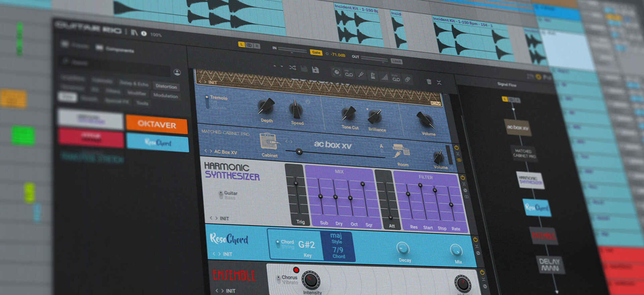
Task: Collapse all rack components with the arrows icon
Action: [439, 82]
